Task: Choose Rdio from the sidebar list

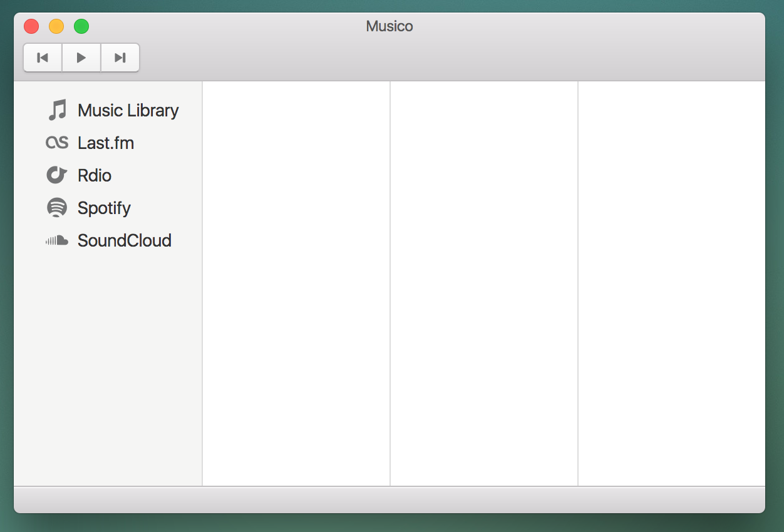Action: click(94, 175)
